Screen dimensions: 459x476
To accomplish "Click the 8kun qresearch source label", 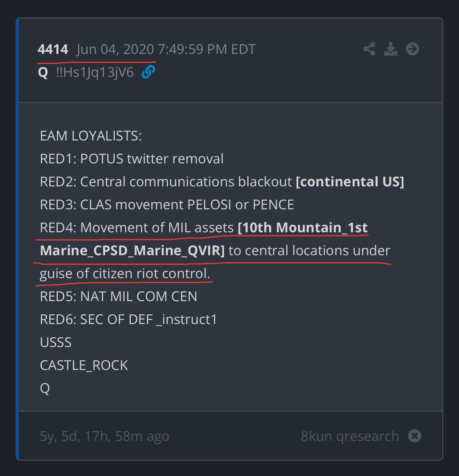I will click(350, 436).
